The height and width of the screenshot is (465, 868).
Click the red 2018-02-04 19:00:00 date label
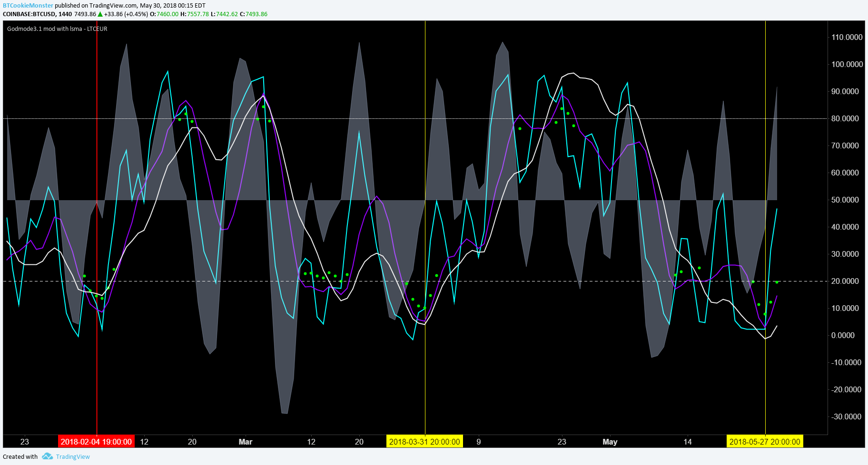96,442
